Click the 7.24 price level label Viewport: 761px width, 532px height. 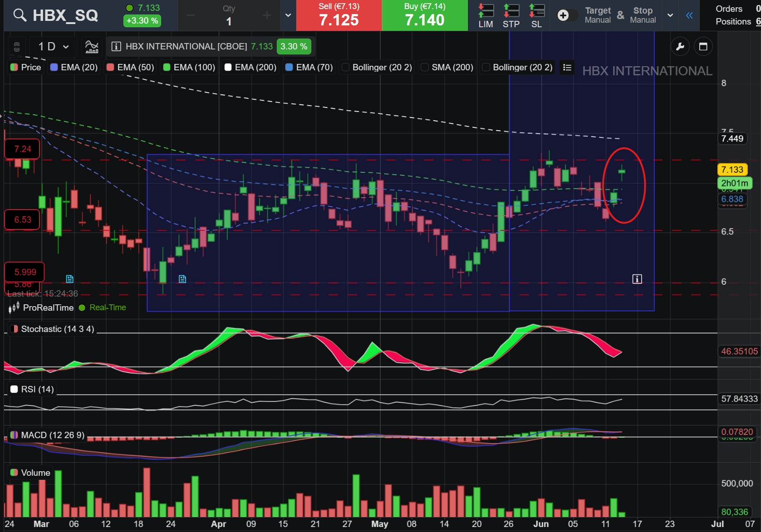(22, 149)
